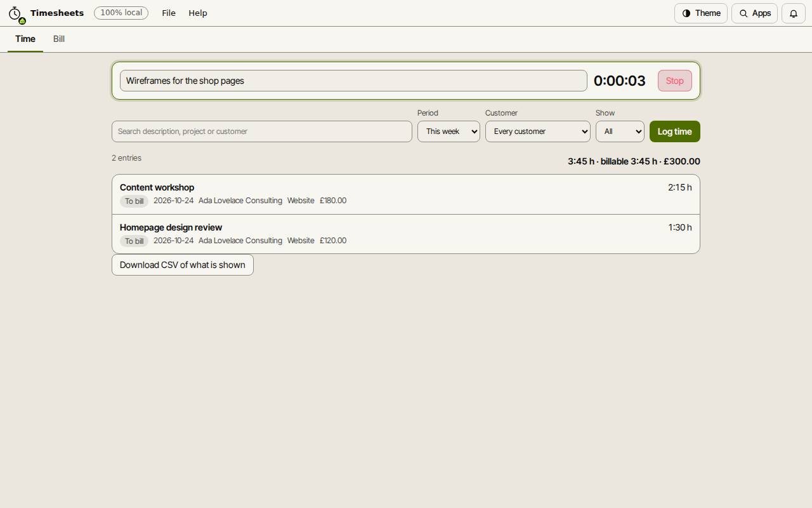Click the Log time button
The height and width of the screenshot is (508, 812).
click(675, 131)
